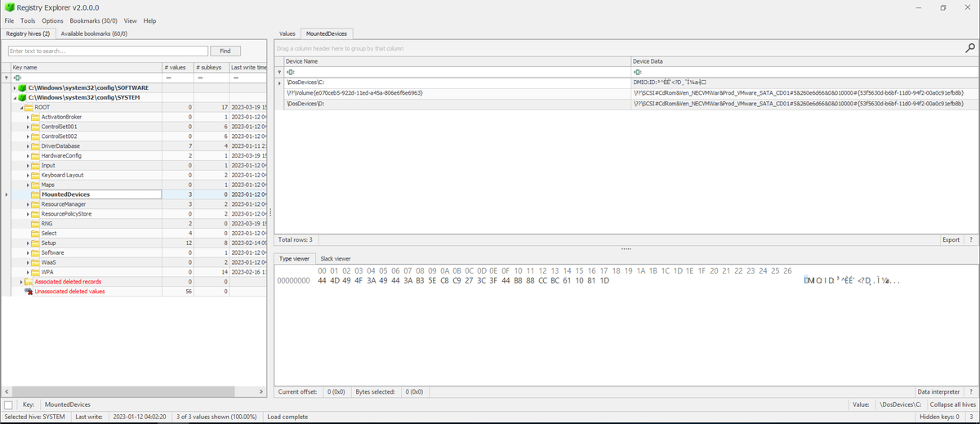Open the File menu
The height and width of the screenshot is (424, 980).
(x=9, y=20)
